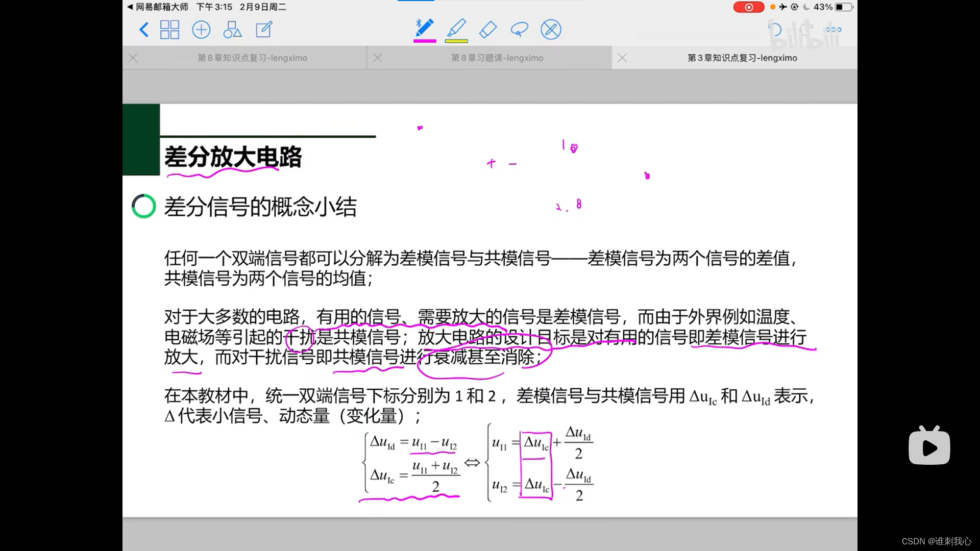Stop the red screen recording indicator
The width and height of the screenshot is (980, 551).
click(748, 7)
